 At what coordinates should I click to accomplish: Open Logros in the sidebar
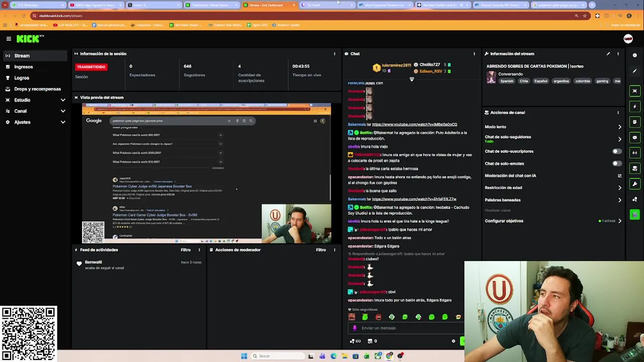[35, 78]
